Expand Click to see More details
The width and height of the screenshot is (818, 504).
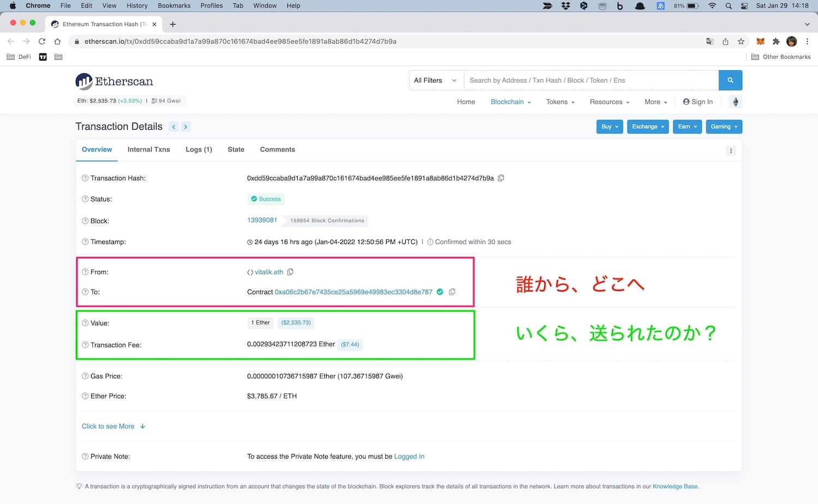(x=113, y=426)
